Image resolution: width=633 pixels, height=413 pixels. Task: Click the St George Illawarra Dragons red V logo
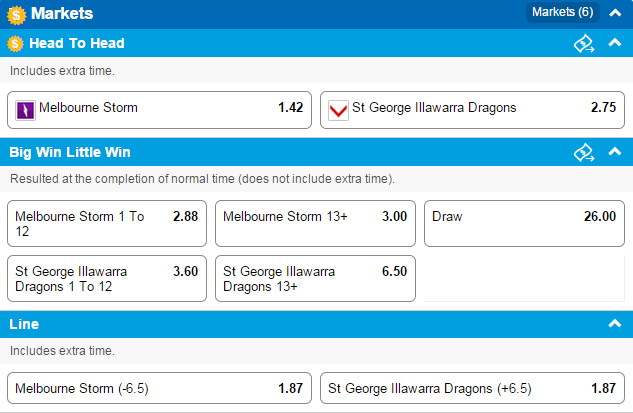tap(338, 110)
